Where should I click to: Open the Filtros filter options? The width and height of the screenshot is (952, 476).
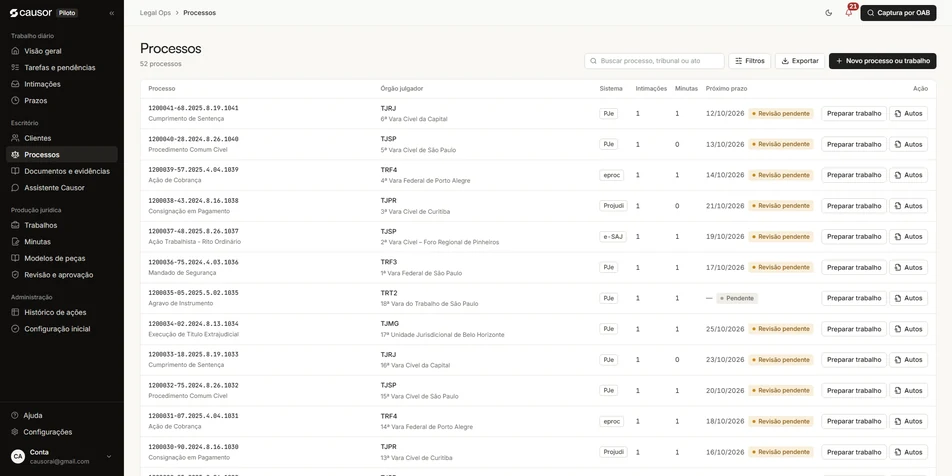coord(750,61)
